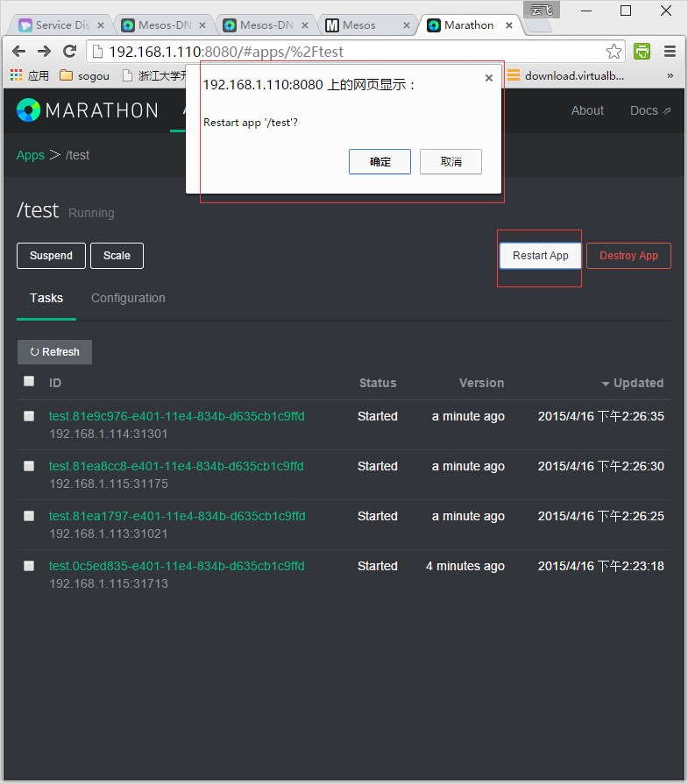Viewport: 688px width, 784px height.
Task: Click the Destroy App button
Action: (628, 256)
